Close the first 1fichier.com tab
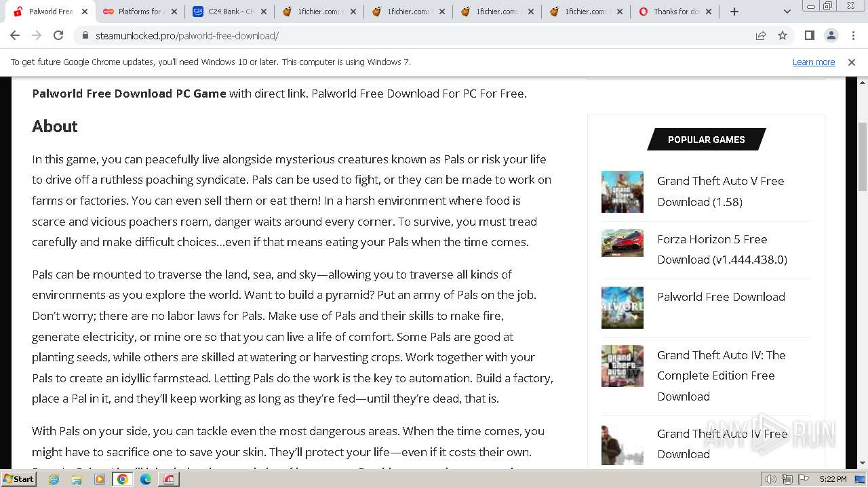The height and width of the screenshot is (488, 868). point(353,12)
